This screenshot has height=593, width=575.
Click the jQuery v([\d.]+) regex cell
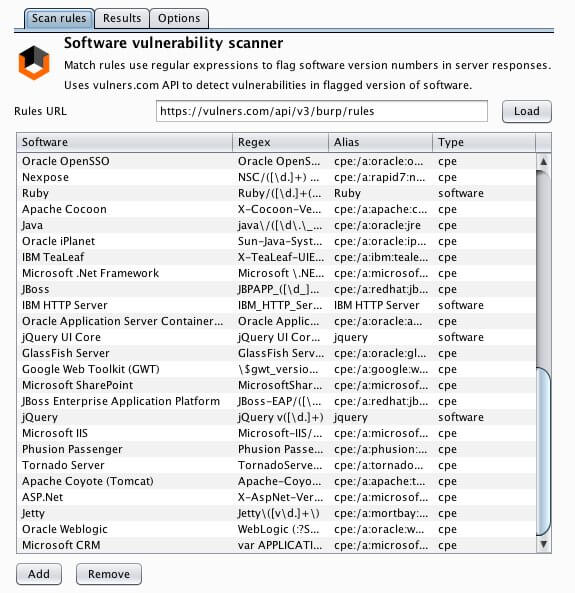280,417
